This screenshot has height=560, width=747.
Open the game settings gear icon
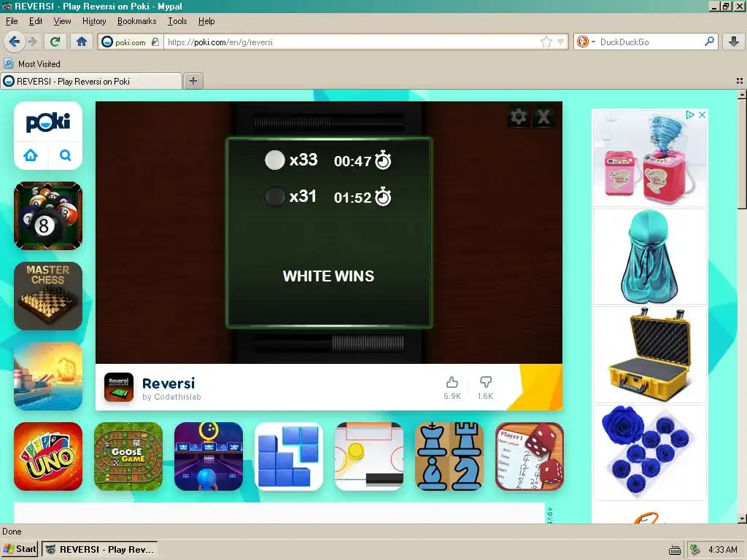(519, 117)
